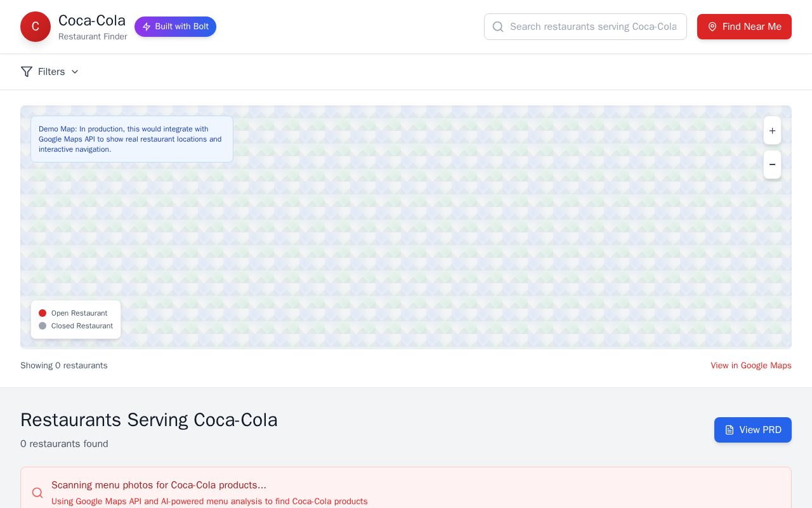Click document icon in View PRD button
This screenshot has height=508, width=812.
(x=730, y=430)
